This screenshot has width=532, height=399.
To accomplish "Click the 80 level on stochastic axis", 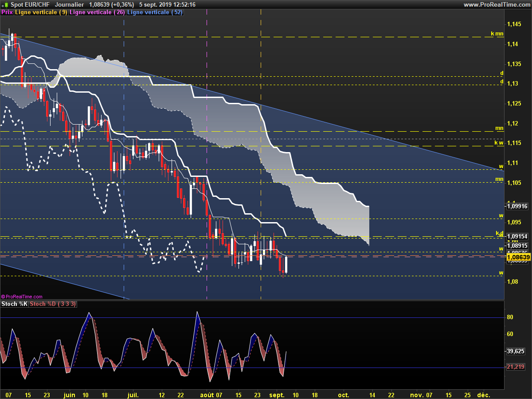I will point(510,317).
